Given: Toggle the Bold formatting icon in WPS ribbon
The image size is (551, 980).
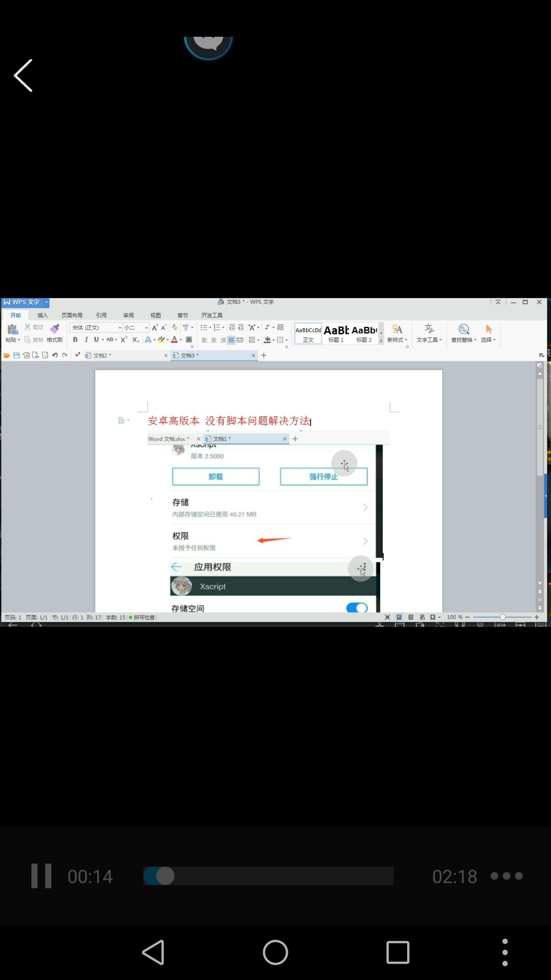Looking at the screenshot, I should click(76, 339).
